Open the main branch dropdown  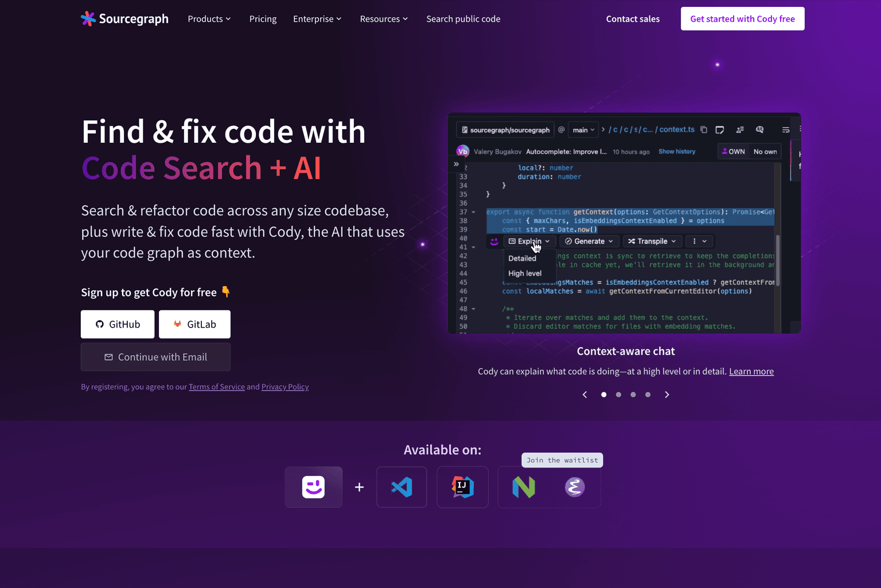583,130
